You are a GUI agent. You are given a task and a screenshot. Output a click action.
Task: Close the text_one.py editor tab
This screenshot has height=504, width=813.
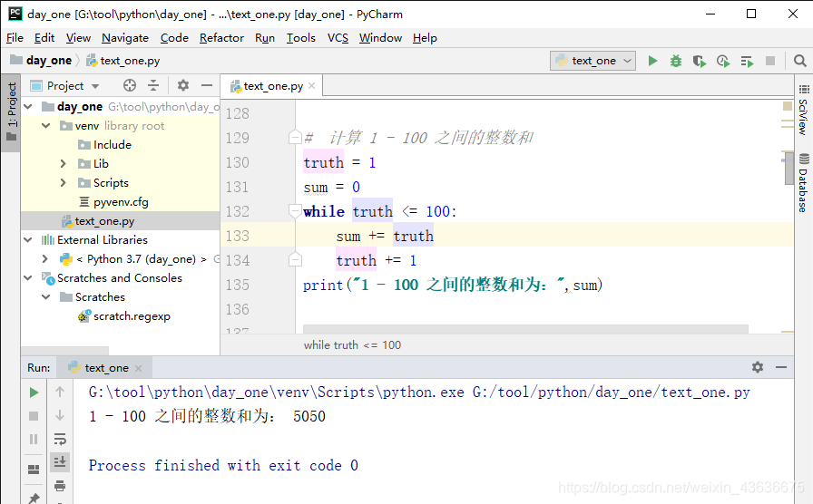(x=311, y=86)
